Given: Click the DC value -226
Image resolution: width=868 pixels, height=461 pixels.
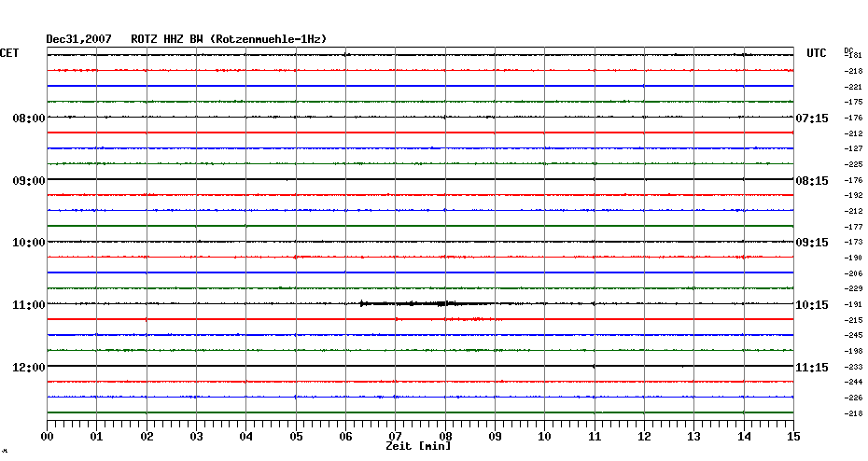Looking at the screenshot, I should (x=853, y=398).
